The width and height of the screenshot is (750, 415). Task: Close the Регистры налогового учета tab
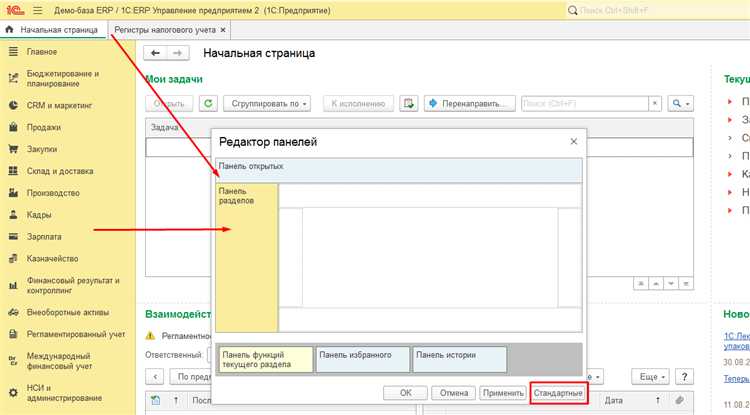(223, 30)
